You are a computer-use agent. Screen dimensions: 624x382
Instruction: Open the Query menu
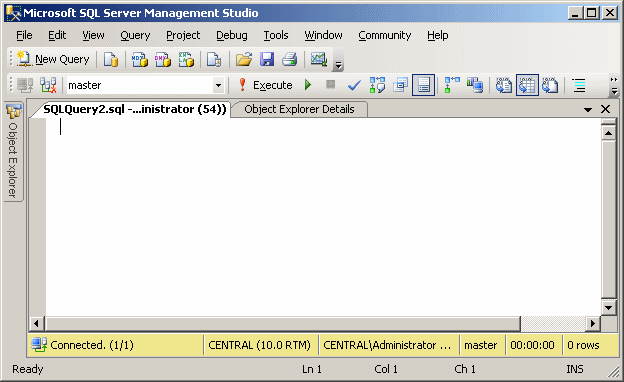tap(135, 35)
